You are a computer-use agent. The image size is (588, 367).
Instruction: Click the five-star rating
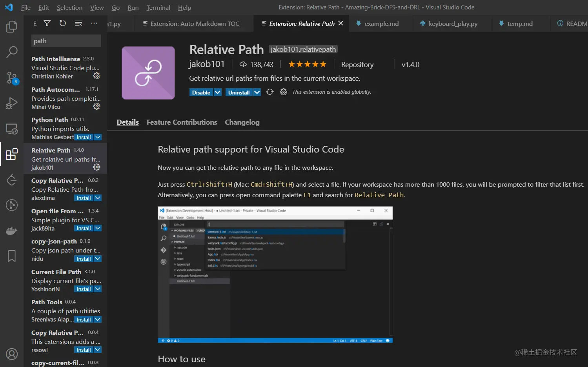[x=307, y=64]
